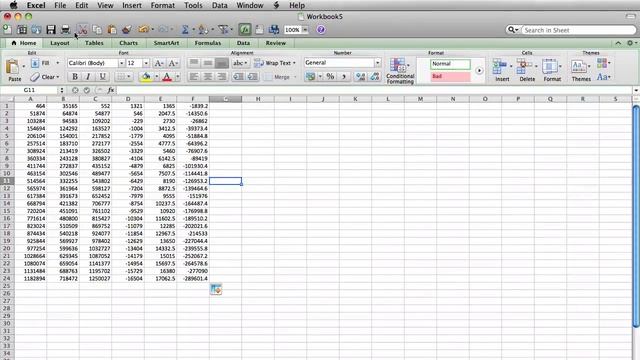The image size is (640, 360).
Task: Open the Insert menu in menu bar
Action: 131,5
